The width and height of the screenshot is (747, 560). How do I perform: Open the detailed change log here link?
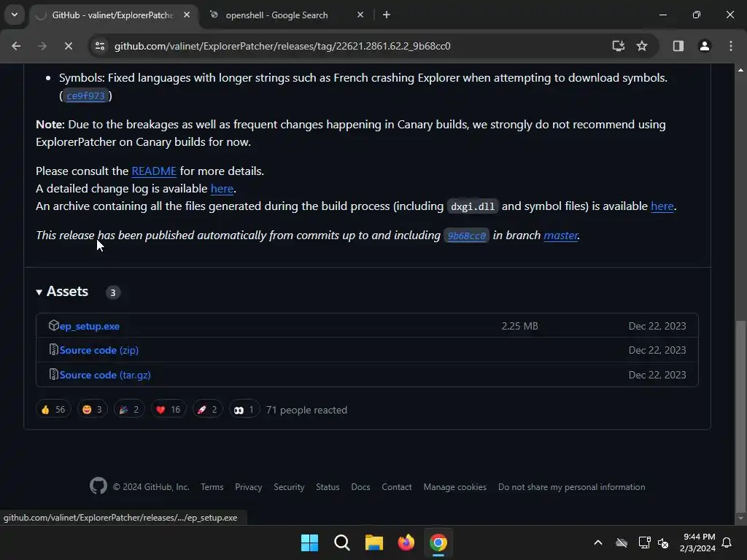(222, 189)
